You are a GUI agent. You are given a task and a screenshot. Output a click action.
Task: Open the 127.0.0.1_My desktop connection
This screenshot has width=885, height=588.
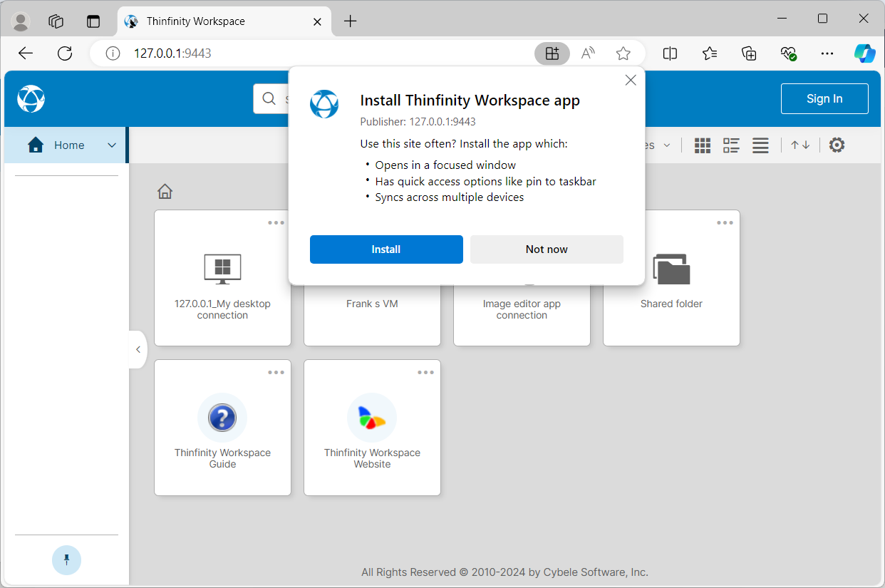222,278
